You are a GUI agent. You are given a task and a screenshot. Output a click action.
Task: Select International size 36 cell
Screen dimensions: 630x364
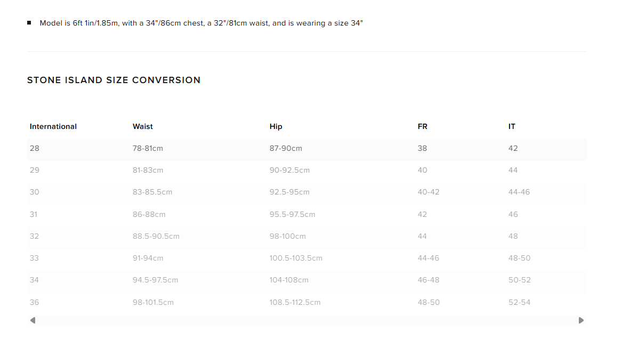click(35, 302)
